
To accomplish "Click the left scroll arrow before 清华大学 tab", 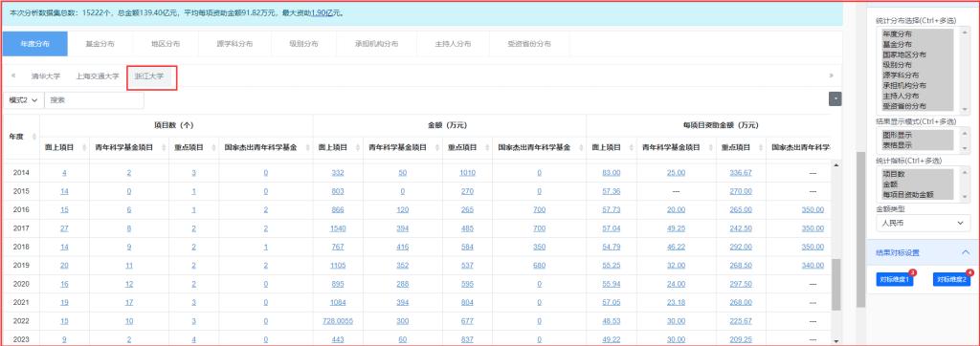I will (x=13, y=76).
